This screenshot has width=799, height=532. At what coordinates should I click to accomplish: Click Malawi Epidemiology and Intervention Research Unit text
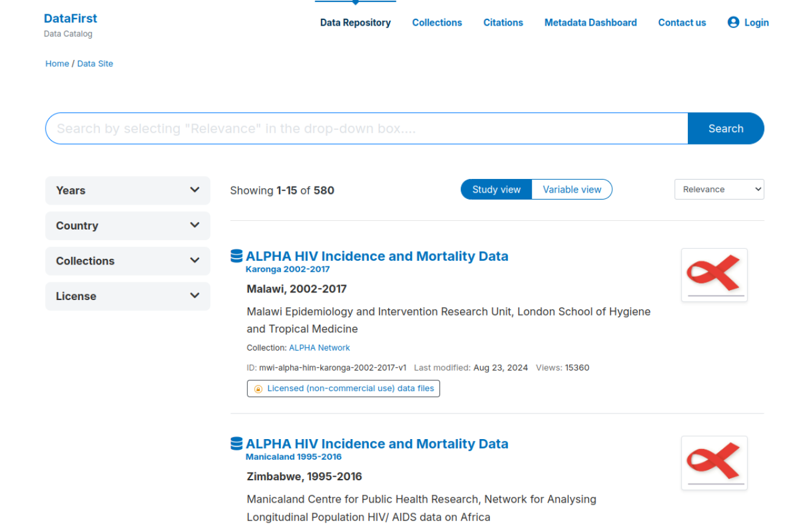[449, 320]
